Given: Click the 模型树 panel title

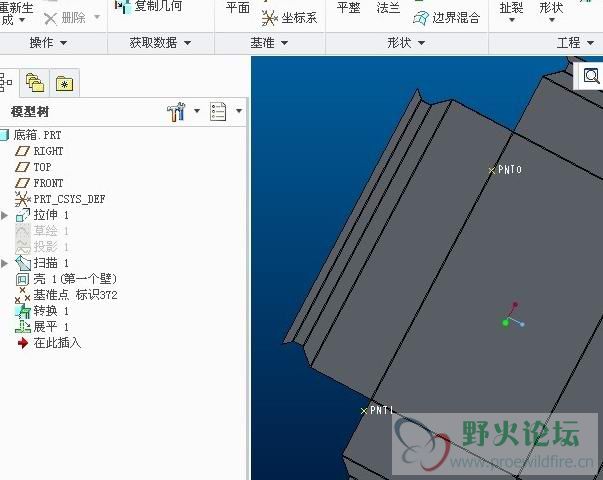Looking at the screenshot, I should pyautogui.click(x=30, y=112).
